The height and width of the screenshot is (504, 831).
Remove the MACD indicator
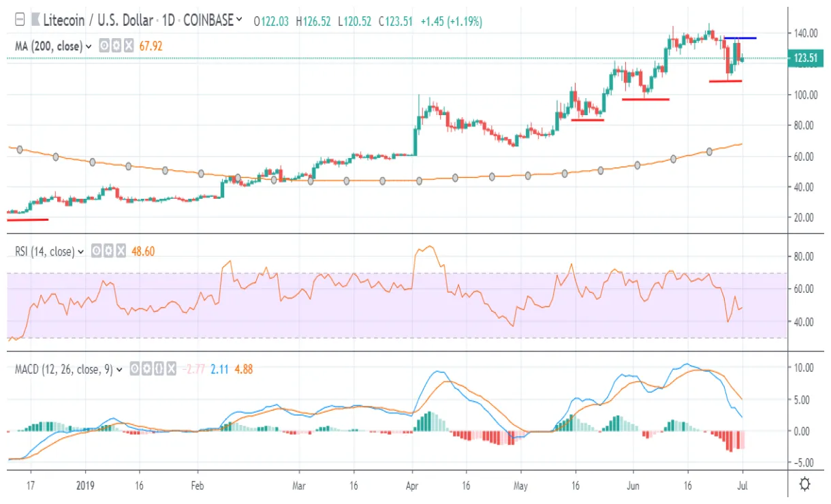pos(172,370)
